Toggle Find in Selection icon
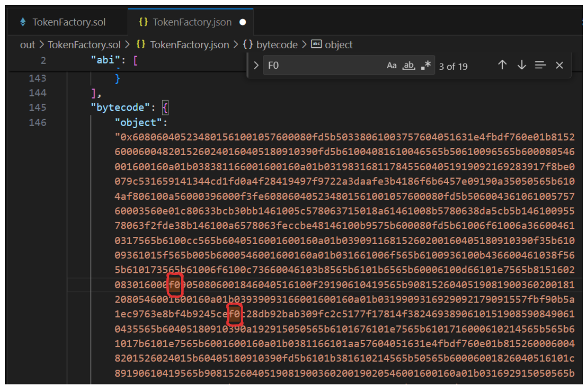 click(540, 65)
